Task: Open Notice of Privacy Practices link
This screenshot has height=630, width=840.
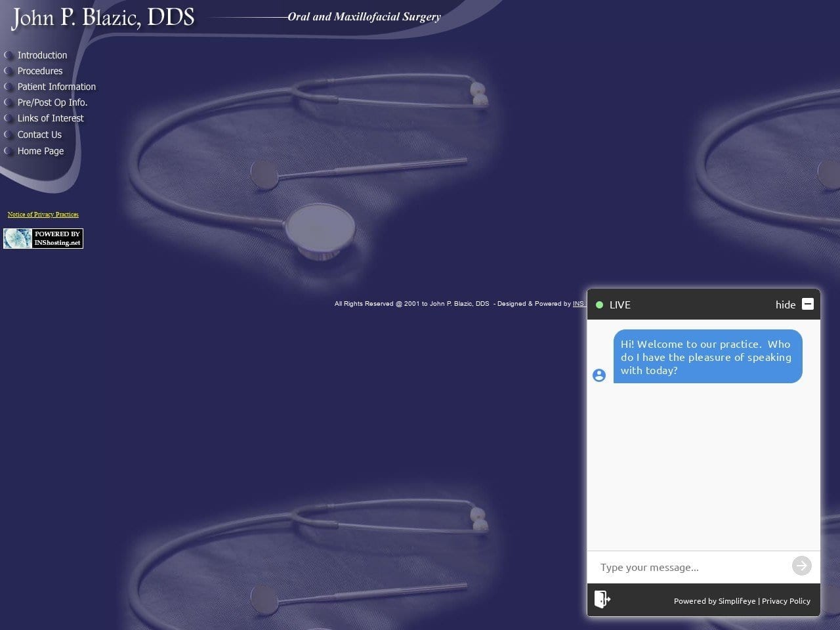Action: tap(43, 215)
